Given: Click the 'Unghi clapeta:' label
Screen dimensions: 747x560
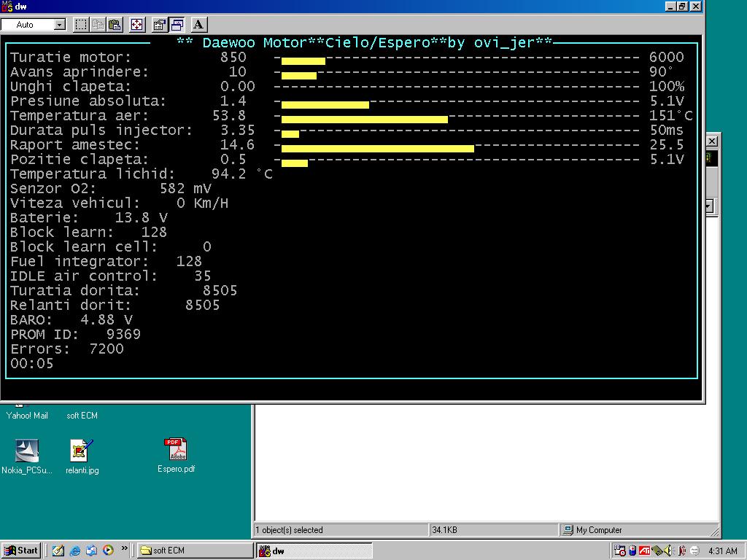Looking at the screenshot, I should [x=71, y=87].
